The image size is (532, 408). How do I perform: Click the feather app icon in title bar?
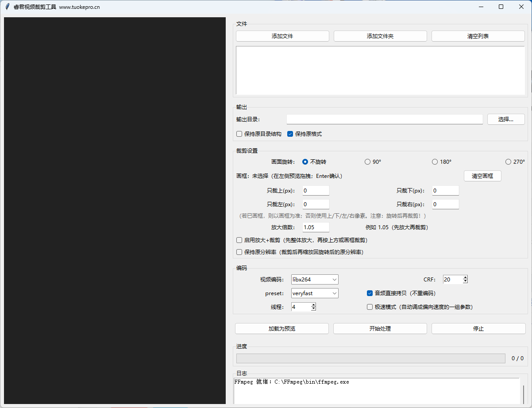(x=7, y=7)
